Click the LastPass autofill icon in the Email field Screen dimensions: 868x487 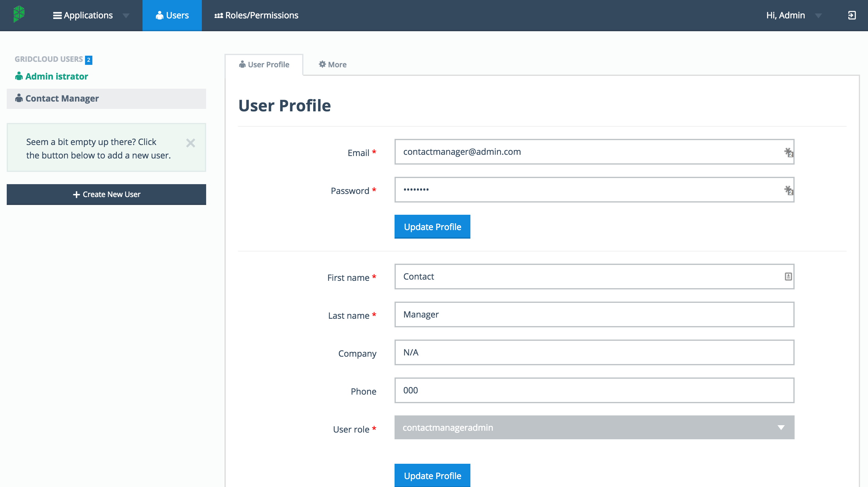[x=788, y=152]
